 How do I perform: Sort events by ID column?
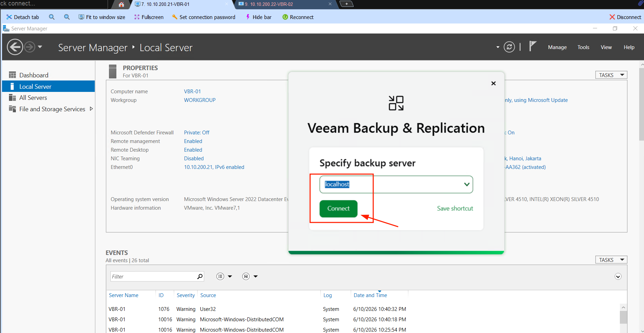161,295
